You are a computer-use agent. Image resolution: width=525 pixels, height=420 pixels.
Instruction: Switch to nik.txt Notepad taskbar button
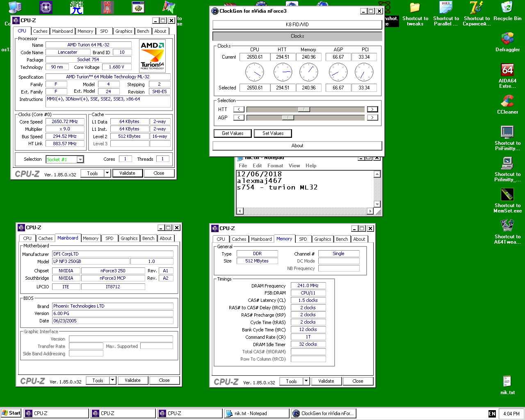[257, 413]
